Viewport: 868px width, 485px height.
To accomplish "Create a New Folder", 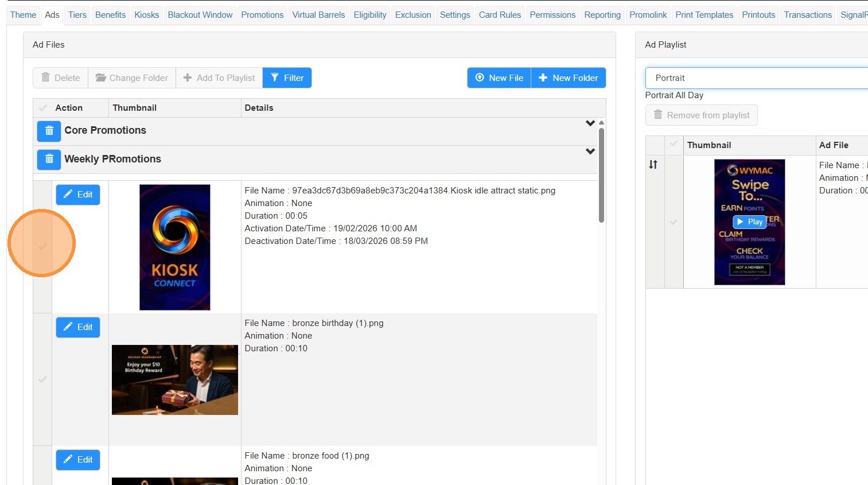I will pos(569,78).
